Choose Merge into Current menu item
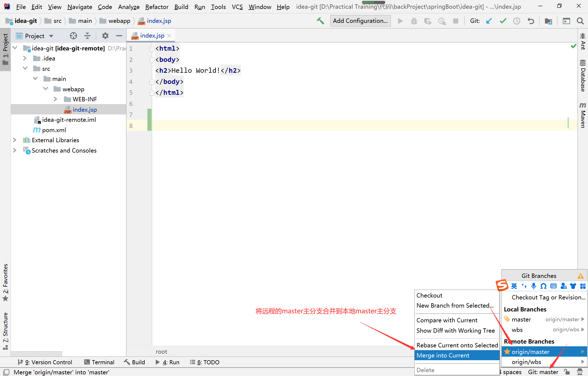This screenshot has width=588, height=376. (x=457, y=355)
